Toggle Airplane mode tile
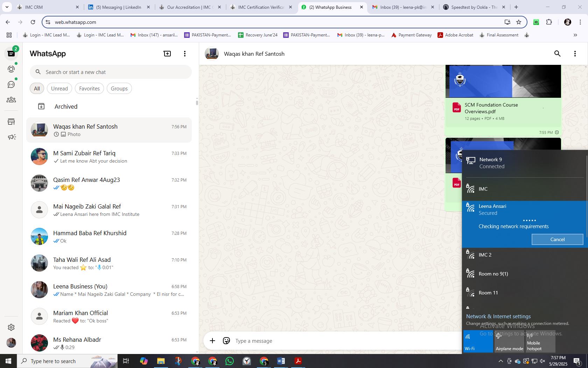The height and width of the screenshot is (368, 588). (509, 341)
